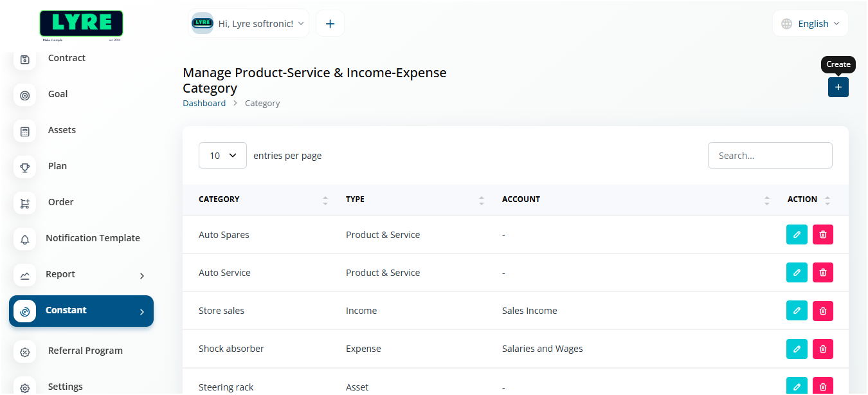Screen dimensions: 868x395
Task: Open the Goal target icon in sidebar
Action: [25, 95]
